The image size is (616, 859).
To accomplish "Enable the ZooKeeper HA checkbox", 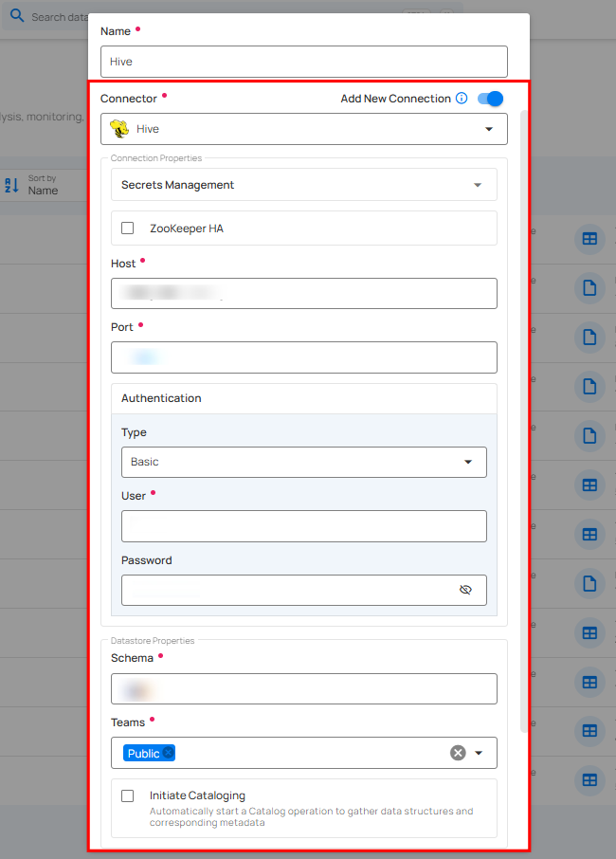I will pyautogui.click(x=128, y=228).
